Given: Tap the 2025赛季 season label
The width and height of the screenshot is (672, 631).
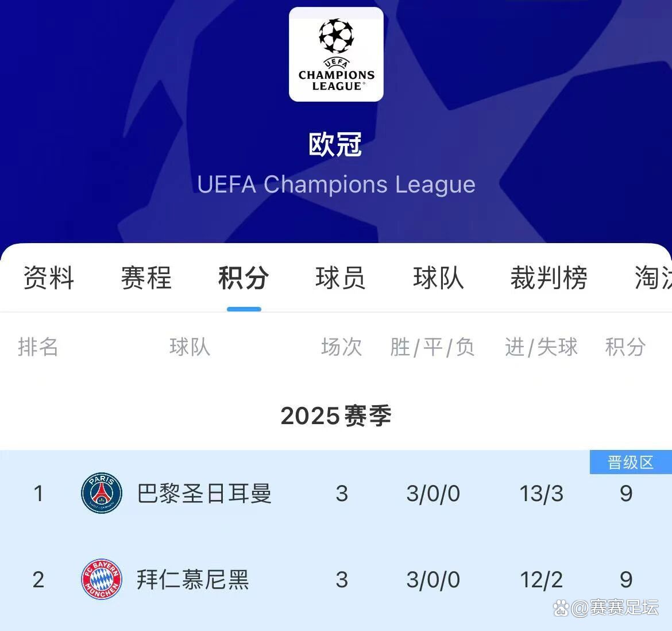Looking at the screenshot, I should tap(336, 415).
